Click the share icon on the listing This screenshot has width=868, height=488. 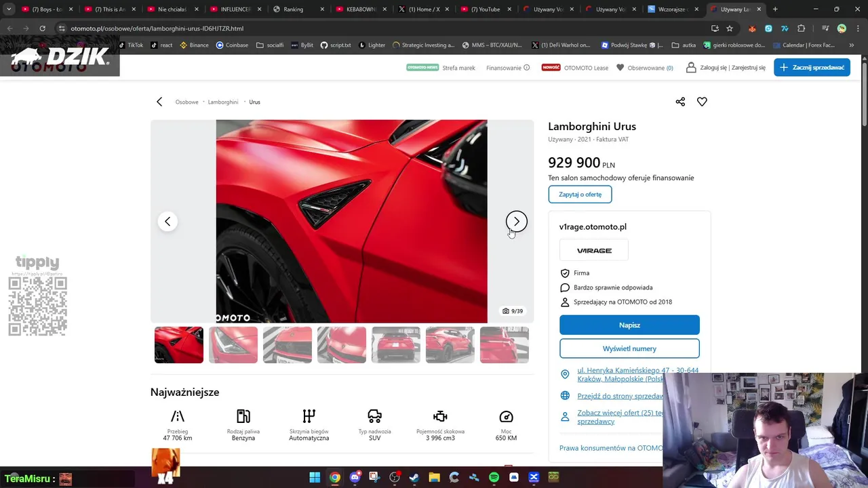point(680,102)
